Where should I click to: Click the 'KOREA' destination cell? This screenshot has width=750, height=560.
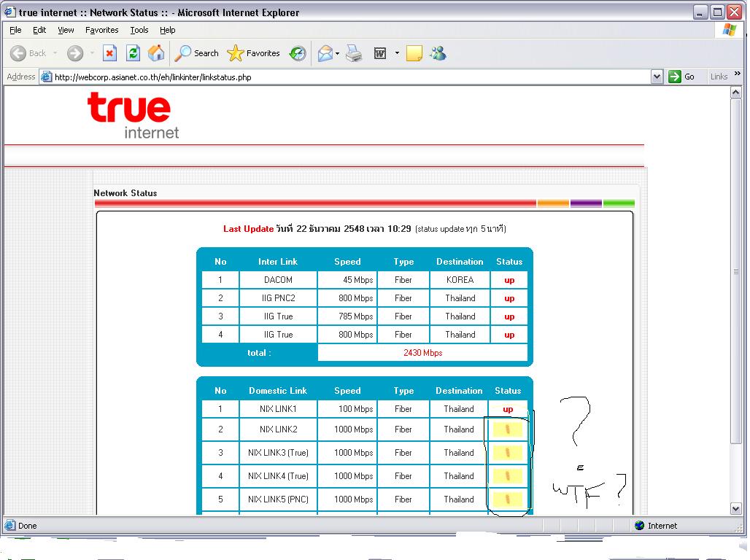460,280
